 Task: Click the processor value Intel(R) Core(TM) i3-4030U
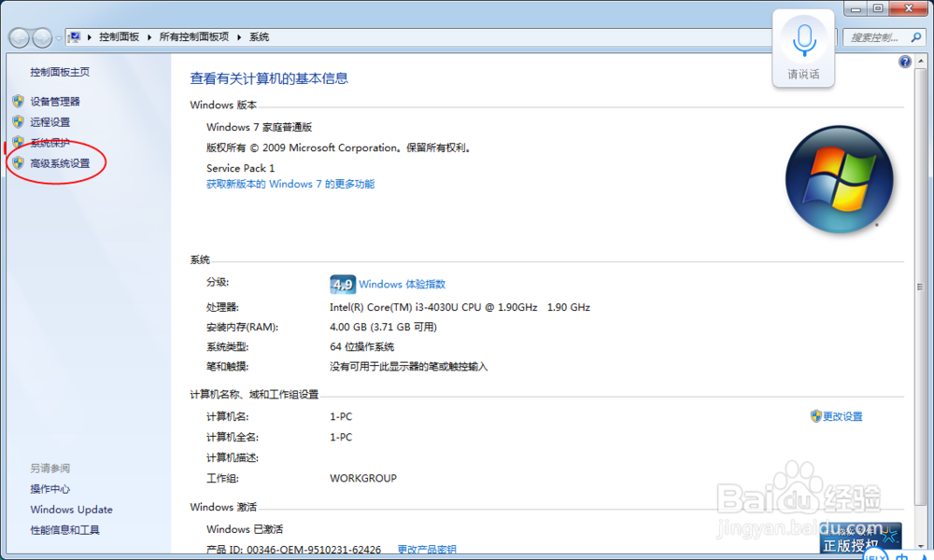[x=460, y=307]
